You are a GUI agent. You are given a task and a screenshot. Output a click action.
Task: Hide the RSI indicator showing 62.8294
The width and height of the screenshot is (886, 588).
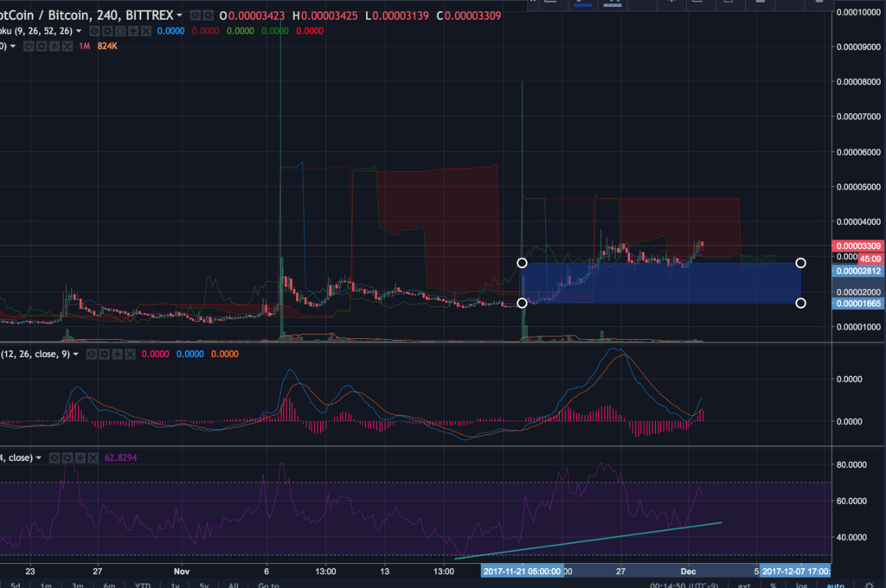coord(55,457)
